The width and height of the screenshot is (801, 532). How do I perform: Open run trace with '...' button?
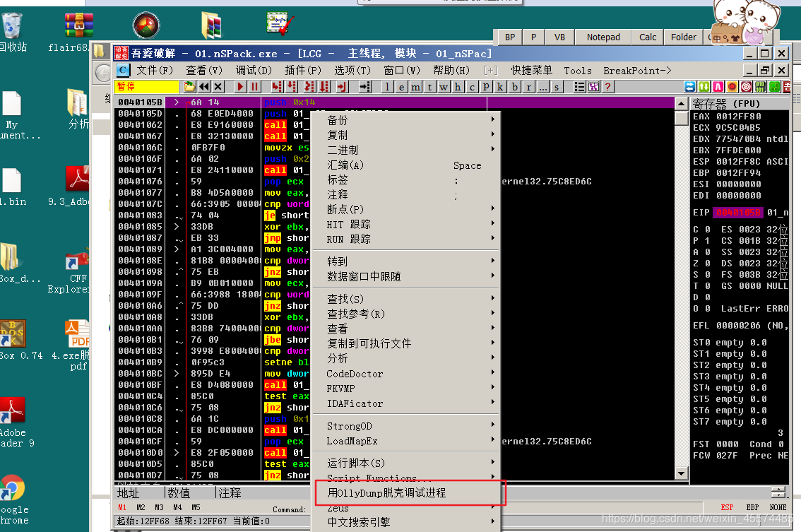[x=542, y=87]
